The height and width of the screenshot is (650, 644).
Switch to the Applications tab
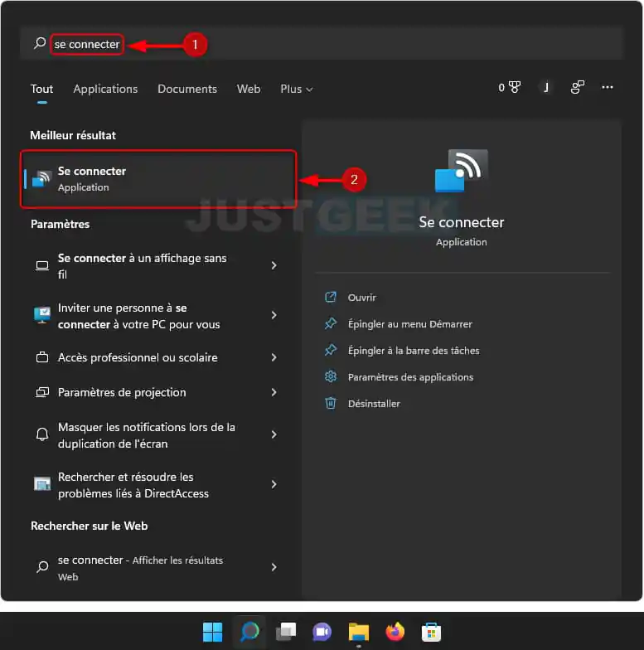point(105,89)
